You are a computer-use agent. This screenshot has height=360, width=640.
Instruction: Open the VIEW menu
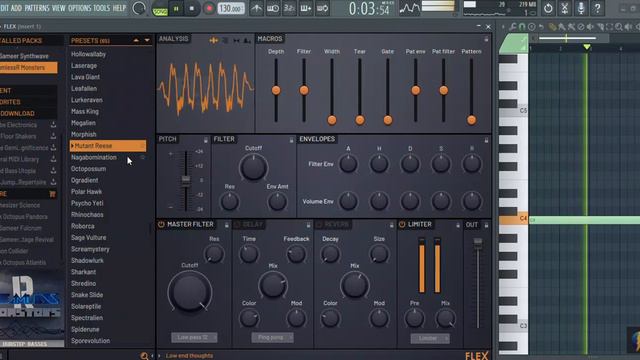[58, 8]
